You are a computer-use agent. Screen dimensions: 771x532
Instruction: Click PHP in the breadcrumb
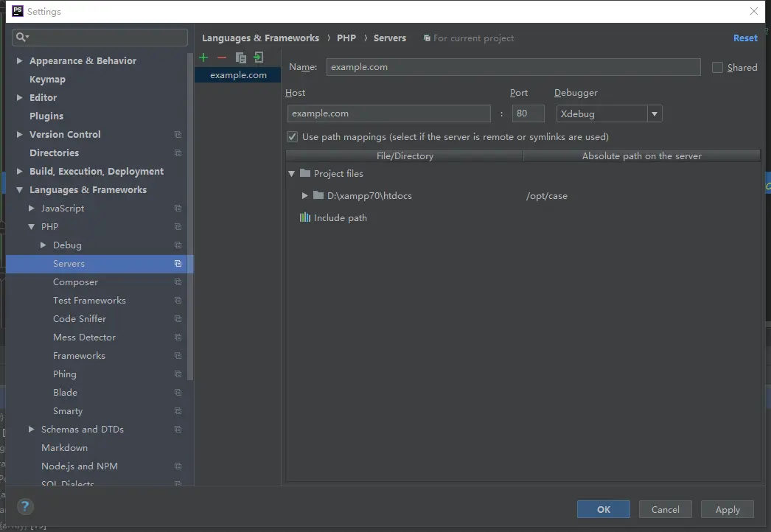[x=346, y=38]
